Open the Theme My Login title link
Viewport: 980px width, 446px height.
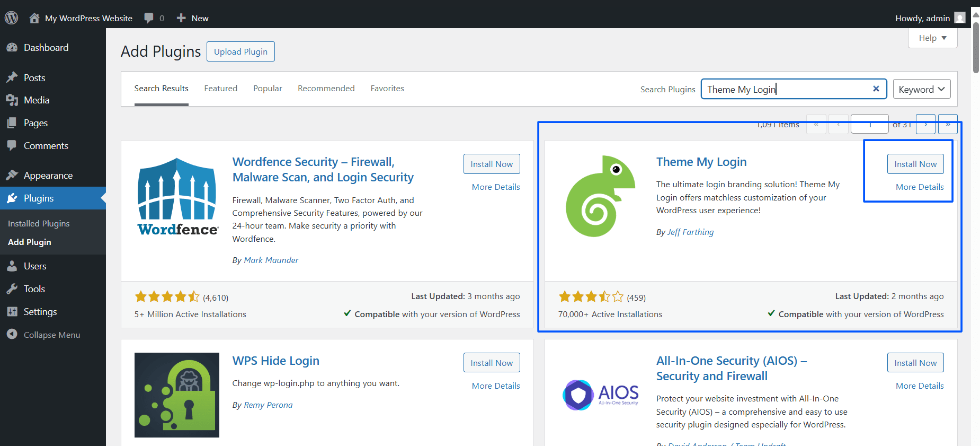(x=701, y=162)
